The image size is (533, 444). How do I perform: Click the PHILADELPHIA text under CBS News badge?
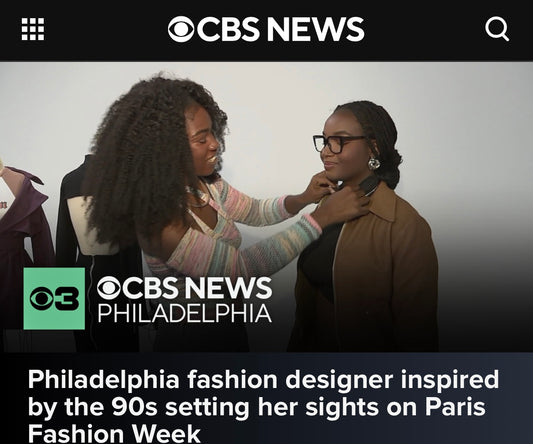coord(185,313)
